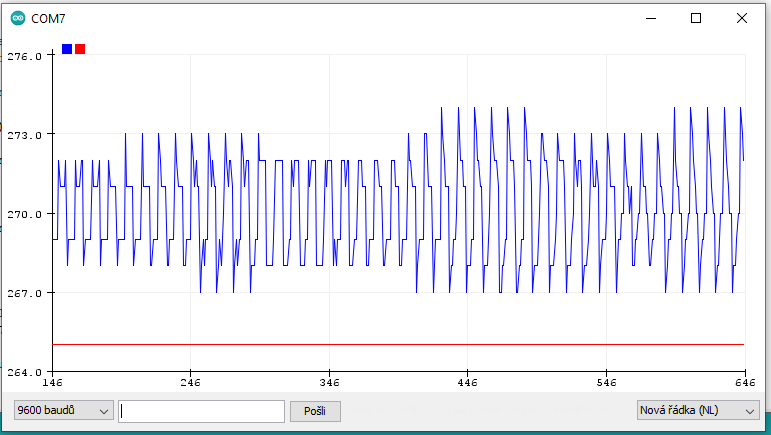Close the COM7 serial plotter window

(742, 18)
